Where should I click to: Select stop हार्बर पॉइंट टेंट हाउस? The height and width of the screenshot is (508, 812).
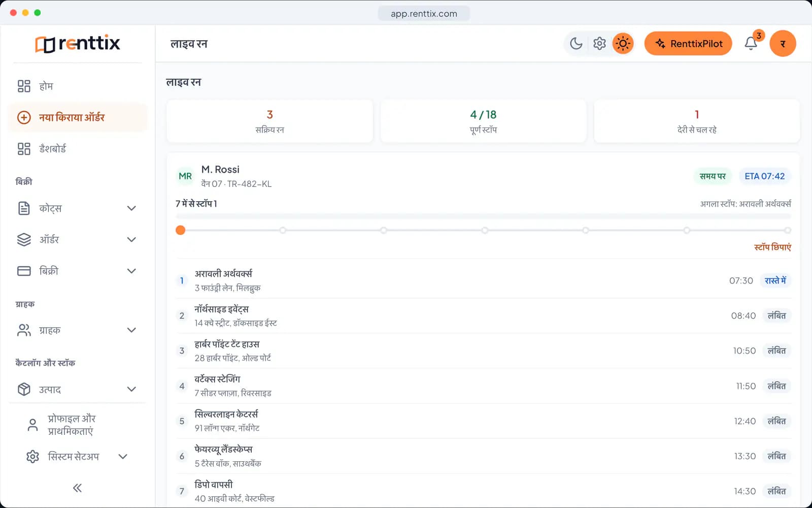tap(483, 351)
